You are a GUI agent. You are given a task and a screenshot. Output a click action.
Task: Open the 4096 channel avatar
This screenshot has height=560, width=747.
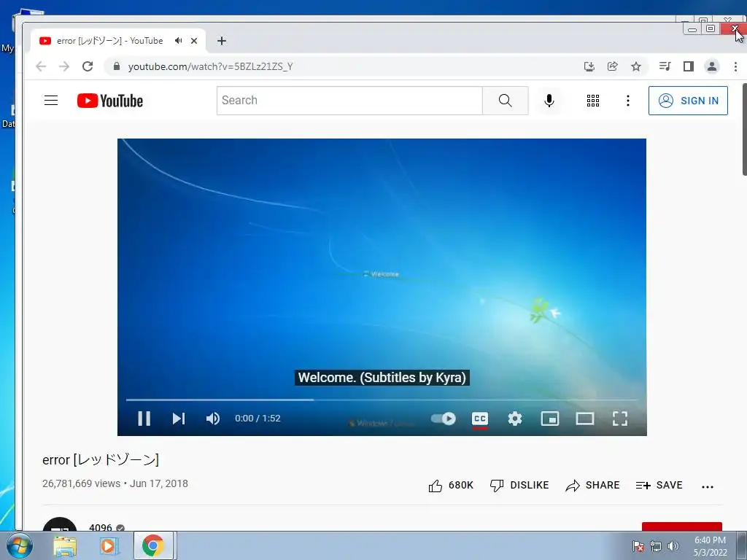point(60,524)
